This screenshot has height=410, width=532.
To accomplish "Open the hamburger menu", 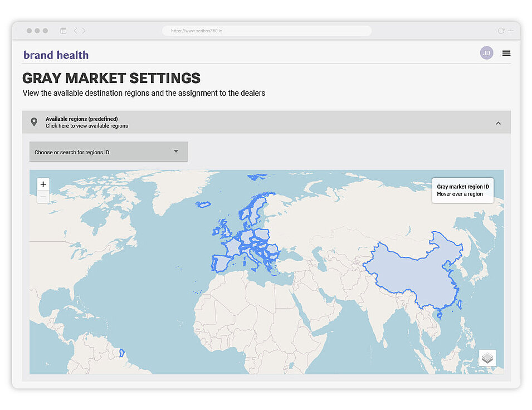I will 506,53.
